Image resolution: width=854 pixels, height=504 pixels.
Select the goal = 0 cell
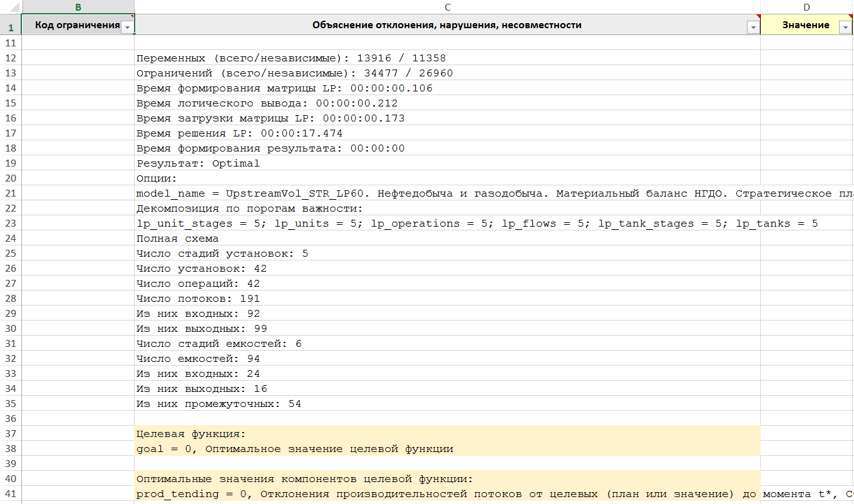[294, 449]
